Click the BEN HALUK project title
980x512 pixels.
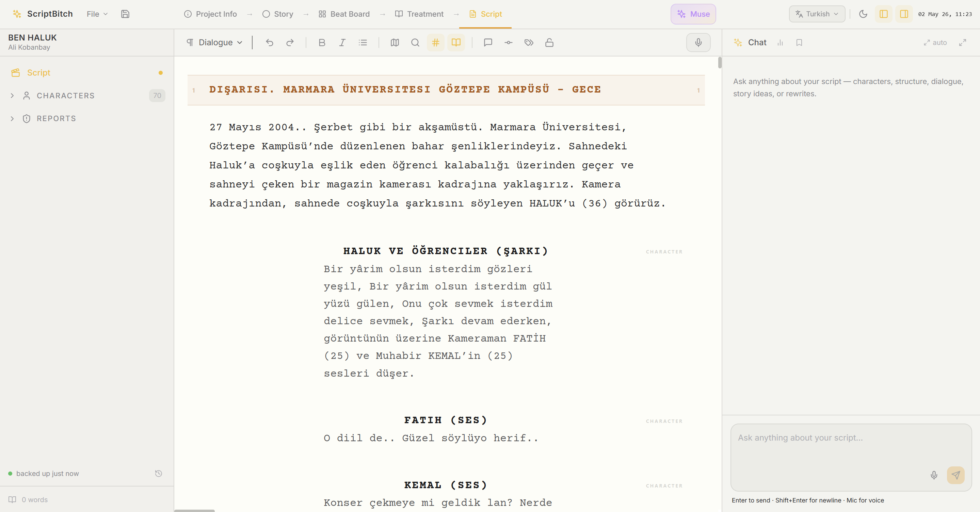32,38
